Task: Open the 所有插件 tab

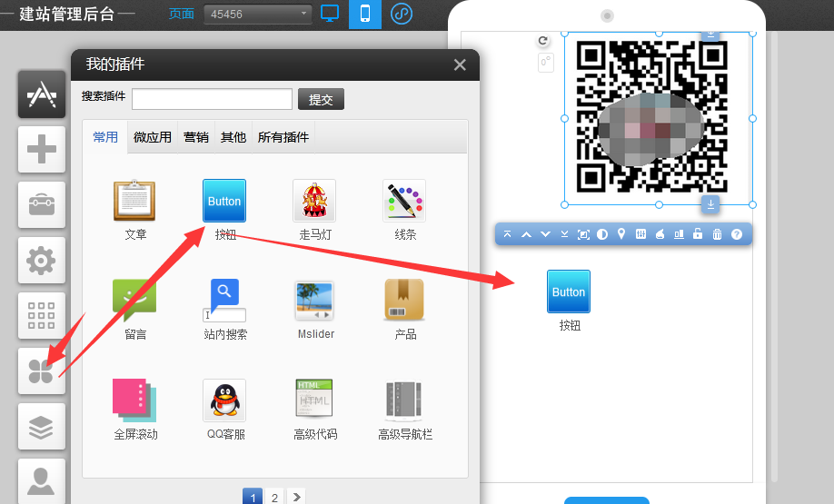Action: 283,137
